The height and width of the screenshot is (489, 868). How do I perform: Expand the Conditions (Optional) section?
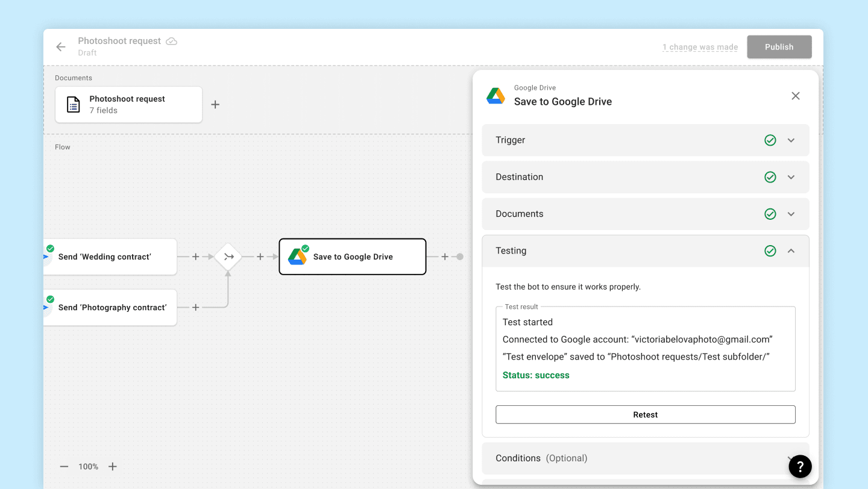646,458
